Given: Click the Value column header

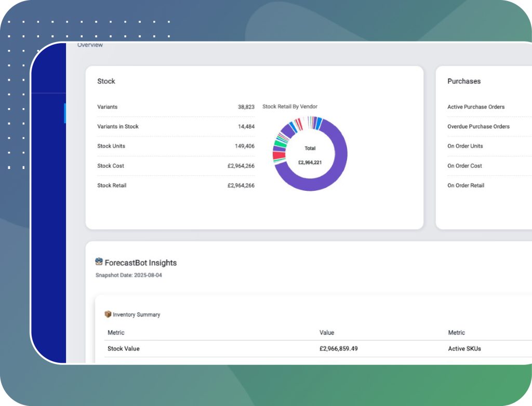Looking at the screenshot, I should pyautogui.click(x=327, y=333).
